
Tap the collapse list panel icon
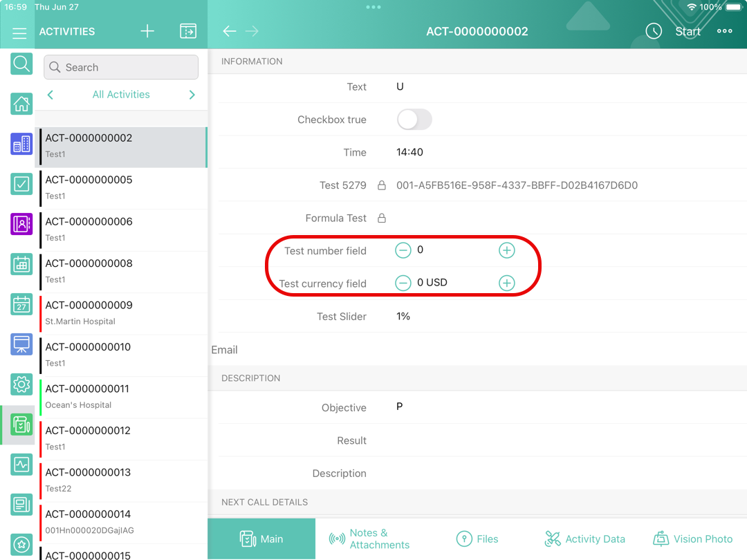[188, 31]
